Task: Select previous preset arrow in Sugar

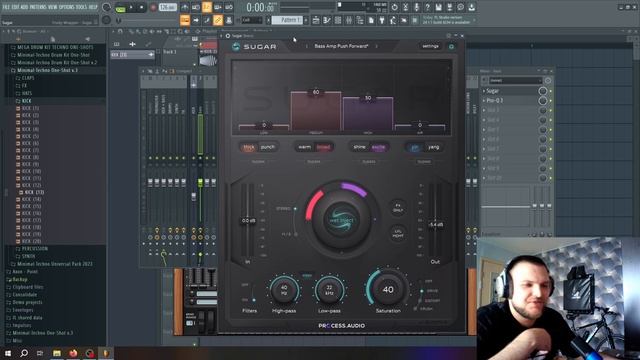Action: [x=307, y=47]
